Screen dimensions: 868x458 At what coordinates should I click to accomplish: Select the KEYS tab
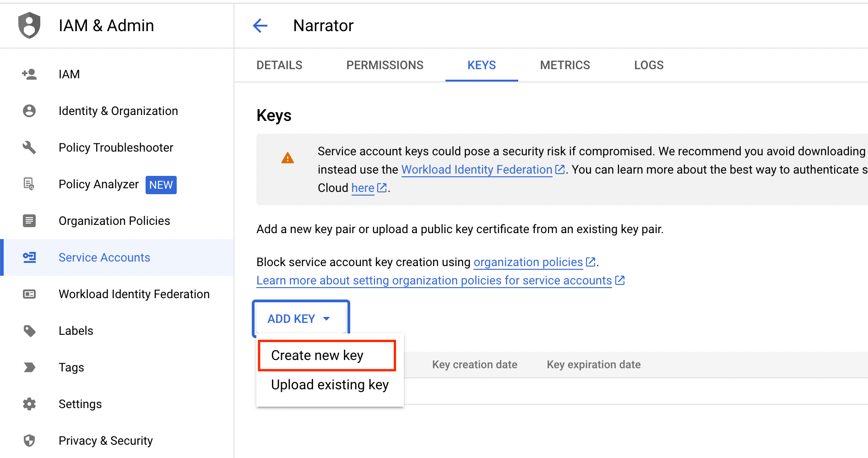[482, 65]
